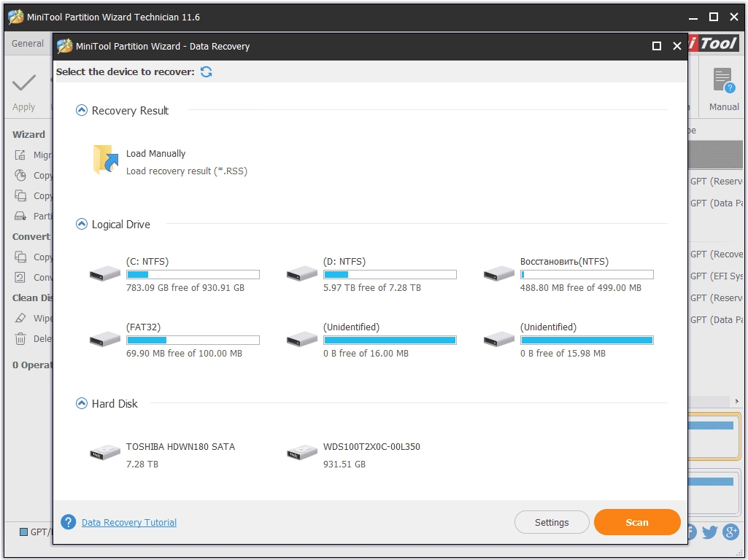Click '5.97 TB free of 7.28 TB' text
748x560 pixels.
pyautogui.click(x=372, y=288)
